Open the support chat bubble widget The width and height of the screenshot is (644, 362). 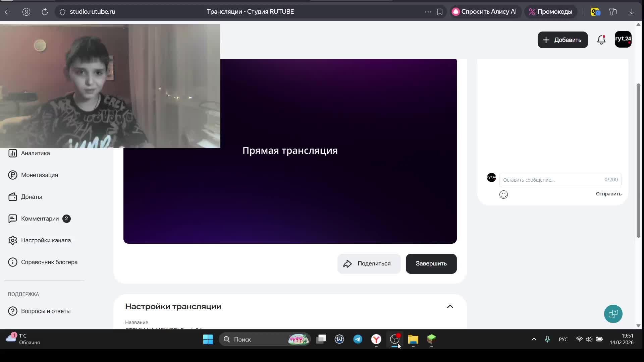pos(613,314)
